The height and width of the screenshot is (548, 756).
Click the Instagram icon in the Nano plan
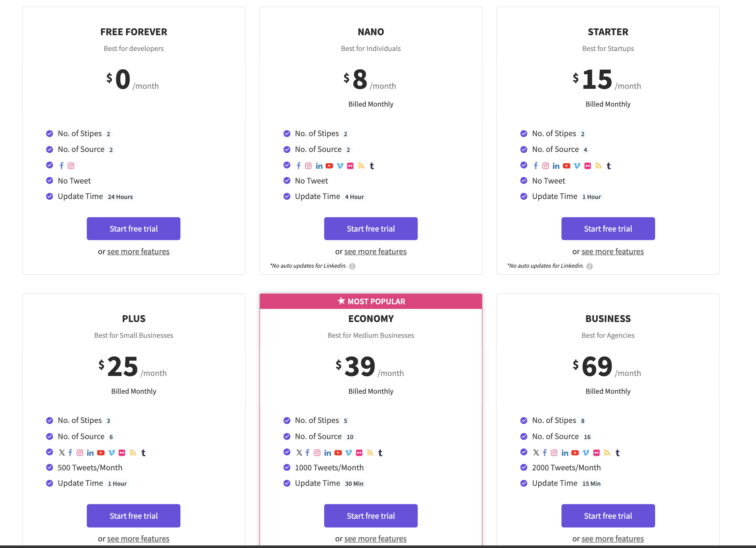(x=308, y=165)
